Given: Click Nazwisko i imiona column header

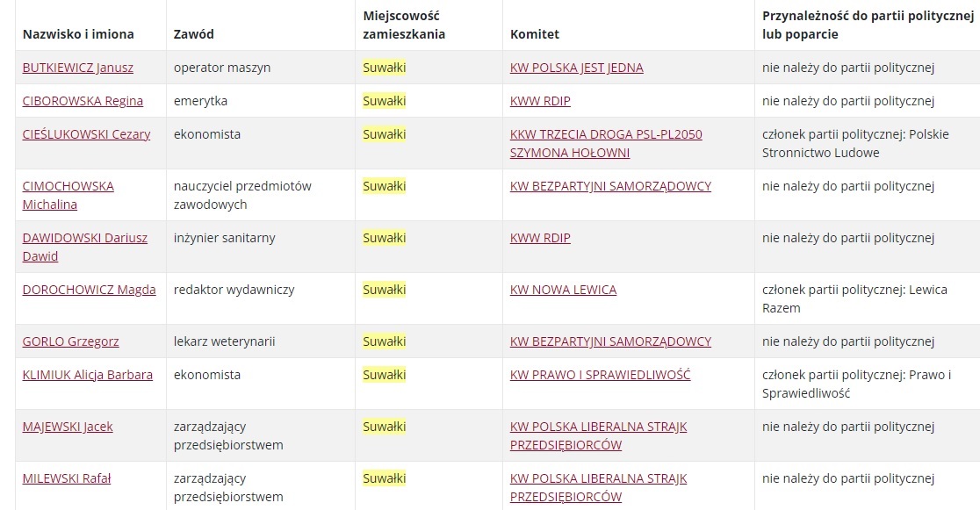Looking at the screenshot, I should (78, 33).
